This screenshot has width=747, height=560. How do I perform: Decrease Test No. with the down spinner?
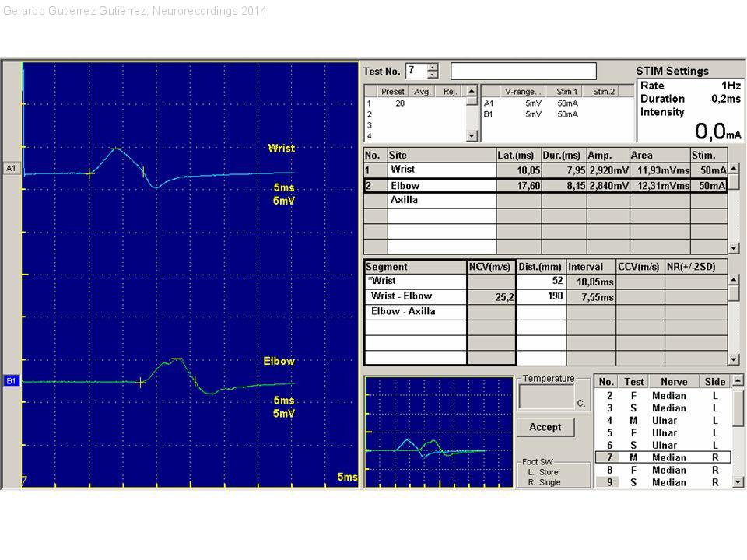[x=433, y=75]
